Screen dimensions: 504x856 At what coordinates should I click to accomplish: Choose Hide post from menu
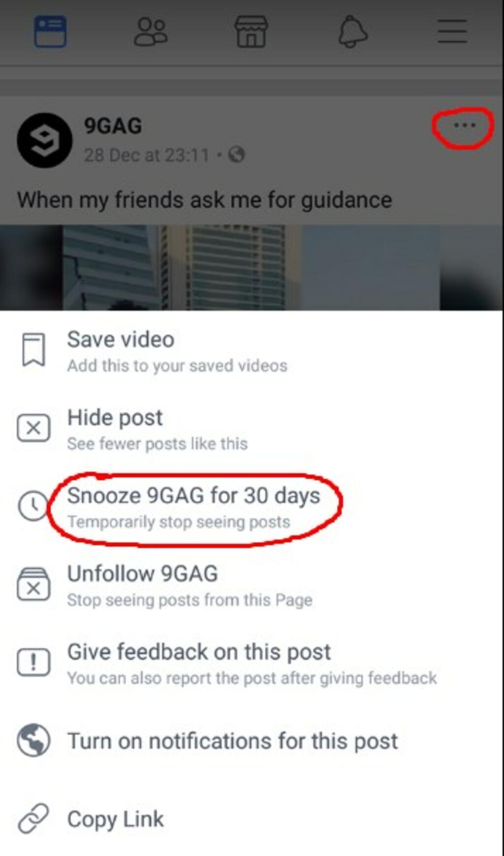coord(252,429)
